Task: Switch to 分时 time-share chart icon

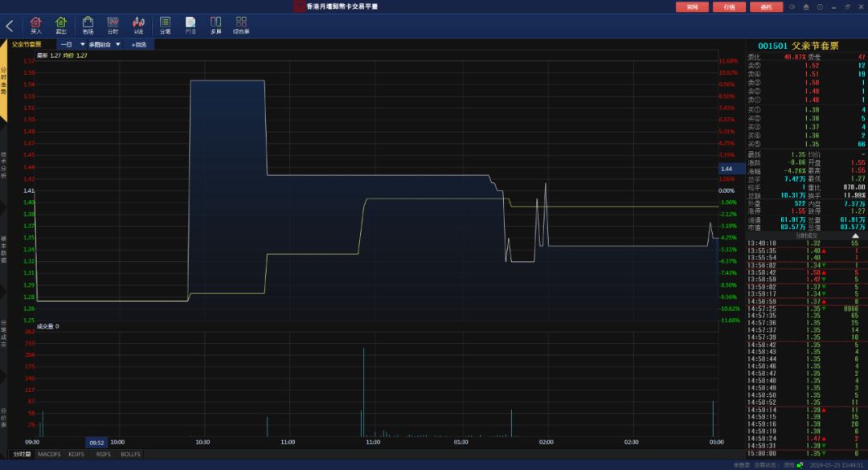Action: point(113,25)
